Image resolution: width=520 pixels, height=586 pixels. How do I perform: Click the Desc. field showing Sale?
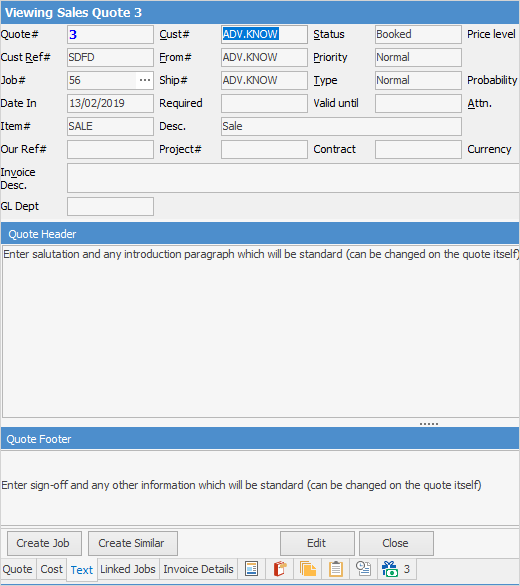(341, 126)
